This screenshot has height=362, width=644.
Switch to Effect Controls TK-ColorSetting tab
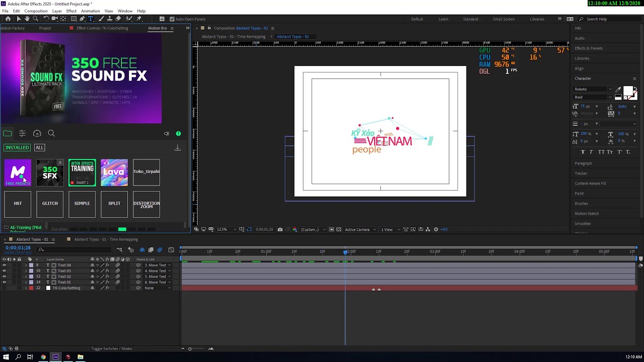[102, 28]
